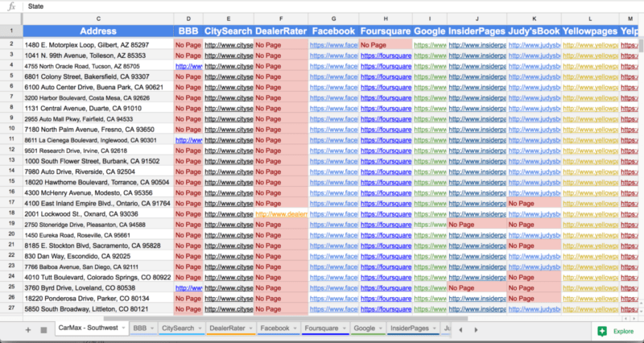
Task: Click the horizontal scrollbar thumb
Action: 286,318
